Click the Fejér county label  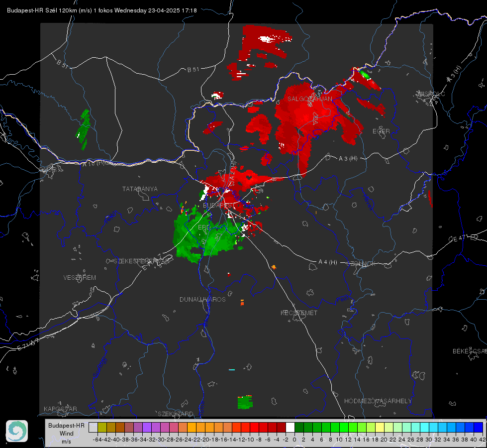(111, 218)
